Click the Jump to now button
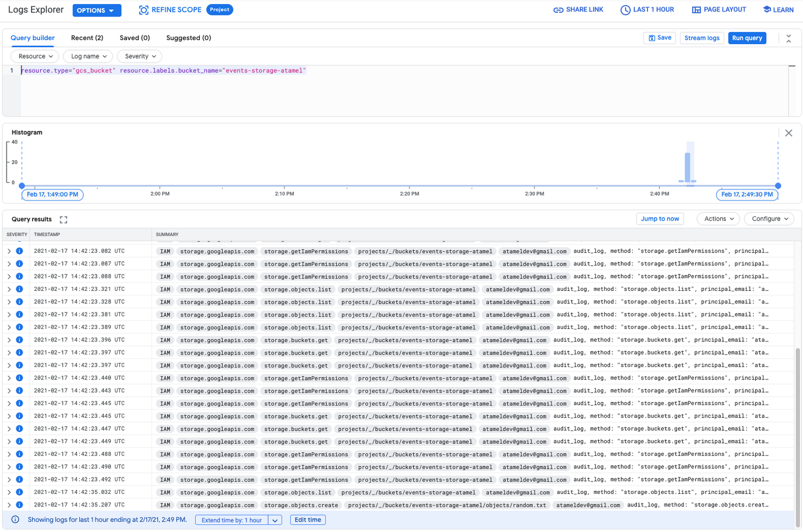Viewport: 803px width, 532px height. click(x=660, y=219)
